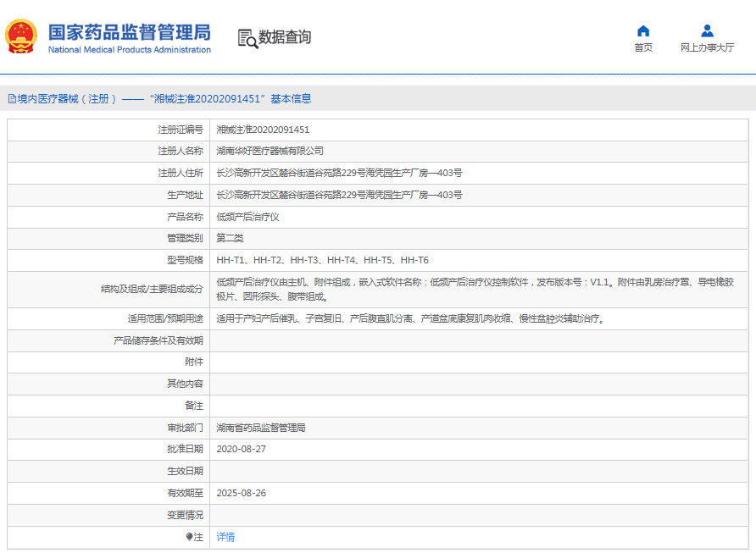
Task: Click the 注册人名称 row label
Action: pos(181,152)
